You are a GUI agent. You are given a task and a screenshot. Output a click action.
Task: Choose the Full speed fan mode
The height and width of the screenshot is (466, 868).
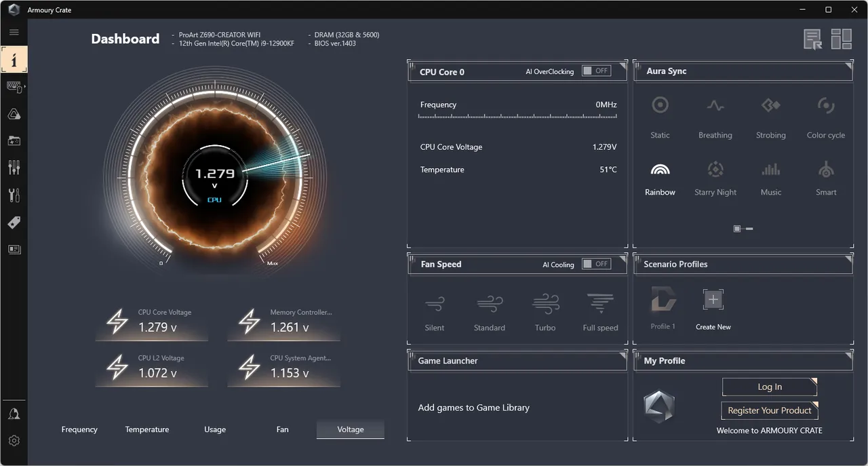coord(600,312)
